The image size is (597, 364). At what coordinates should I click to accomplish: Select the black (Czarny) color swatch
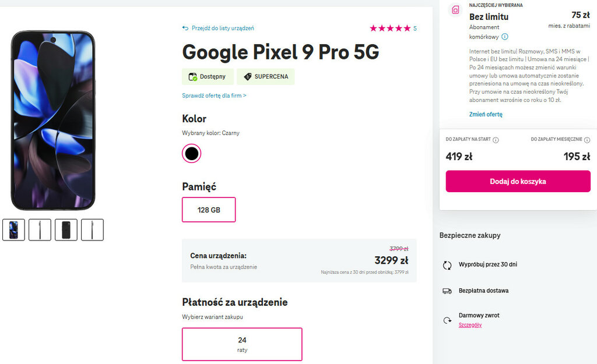191,153
